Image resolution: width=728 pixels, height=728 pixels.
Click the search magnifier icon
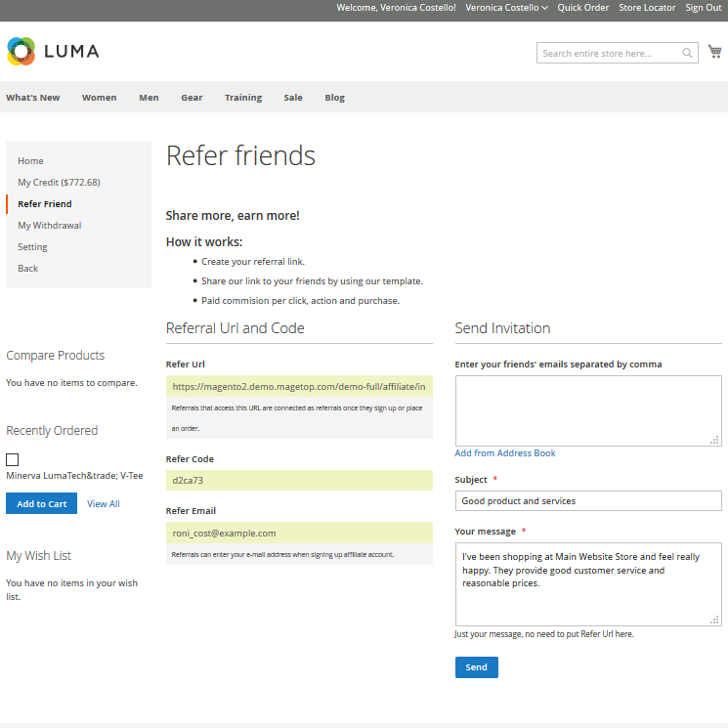coord(688,53)
